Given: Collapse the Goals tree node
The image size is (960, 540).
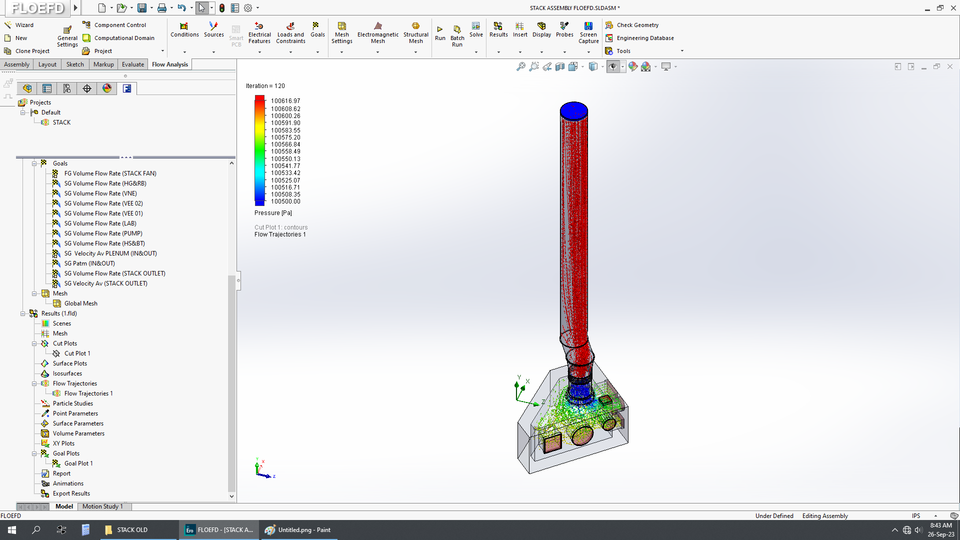Looking at the screenshot, I should click(34, 163).
